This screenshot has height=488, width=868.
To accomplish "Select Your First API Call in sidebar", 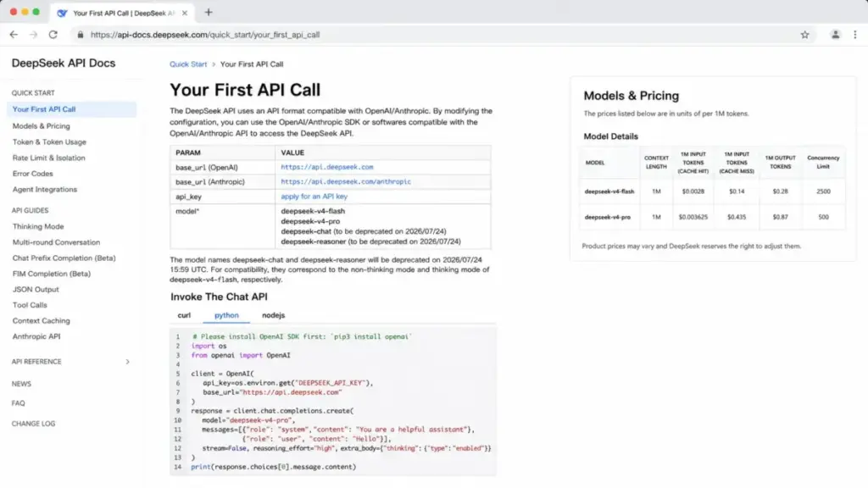I will point(71,109).
